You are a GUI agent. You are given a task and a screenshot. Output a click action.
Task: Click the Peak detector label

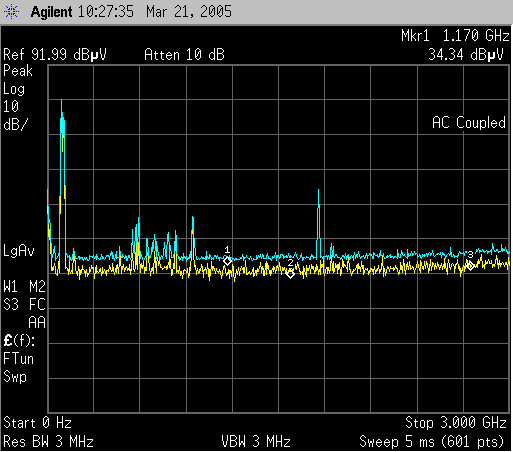click(18, 71)
